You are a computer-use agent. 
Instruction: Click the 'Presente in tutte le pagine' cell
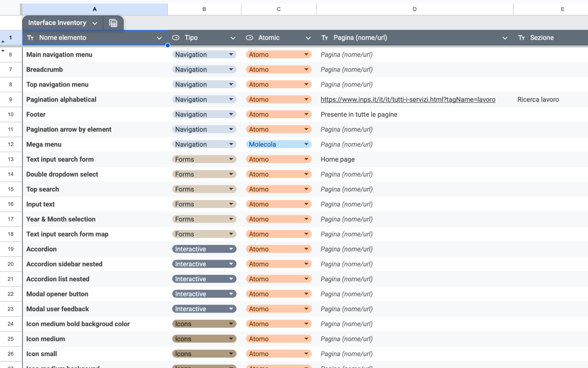point(415,114)
